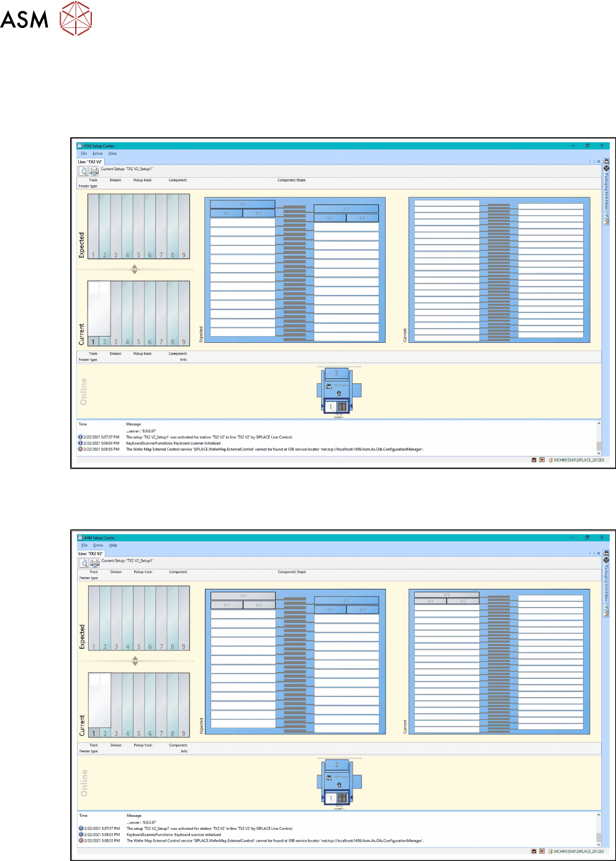The image size is (616, 861).
Task: Click tab scroll-left arrow in lower window
Action: (590, 553)
